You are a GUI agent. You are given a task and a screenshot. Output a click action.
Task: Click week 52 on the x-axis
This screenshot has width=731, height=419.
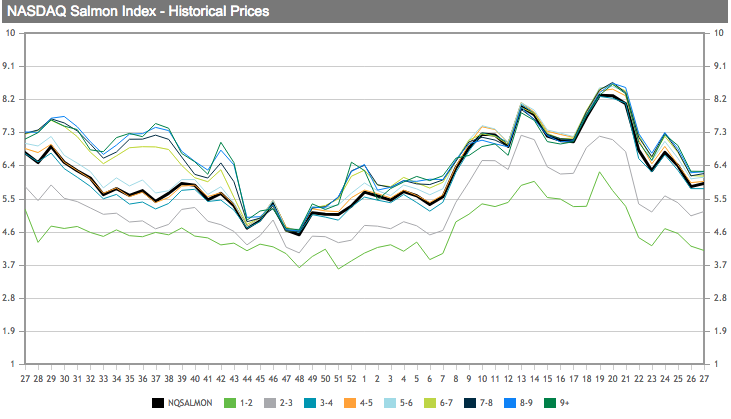click(352, 379)
